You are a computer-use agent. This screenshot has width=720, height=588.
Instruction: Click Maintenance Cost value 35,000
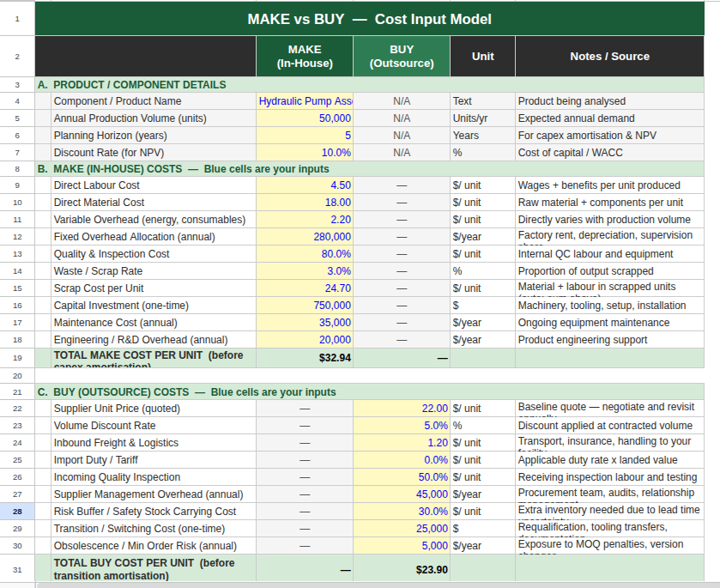(305, 323)
